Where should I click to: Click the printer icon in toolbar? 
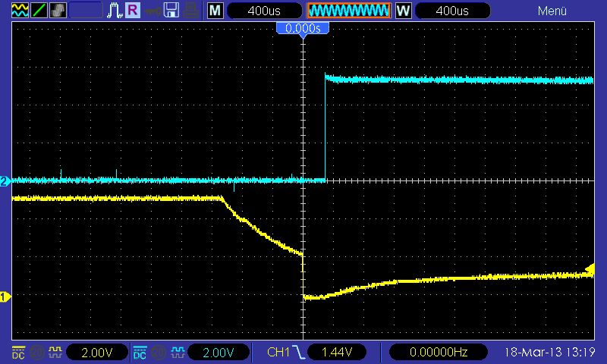coord(193,11)
